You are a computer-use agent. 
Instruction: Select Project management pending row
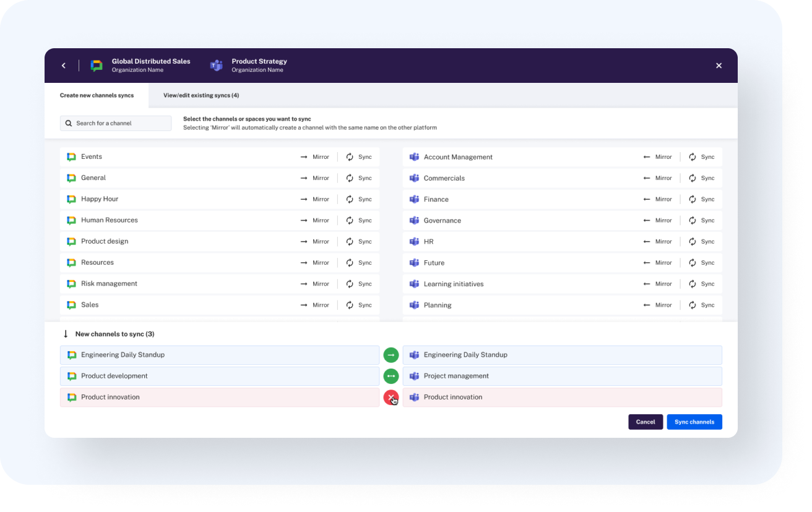[562, 376]
